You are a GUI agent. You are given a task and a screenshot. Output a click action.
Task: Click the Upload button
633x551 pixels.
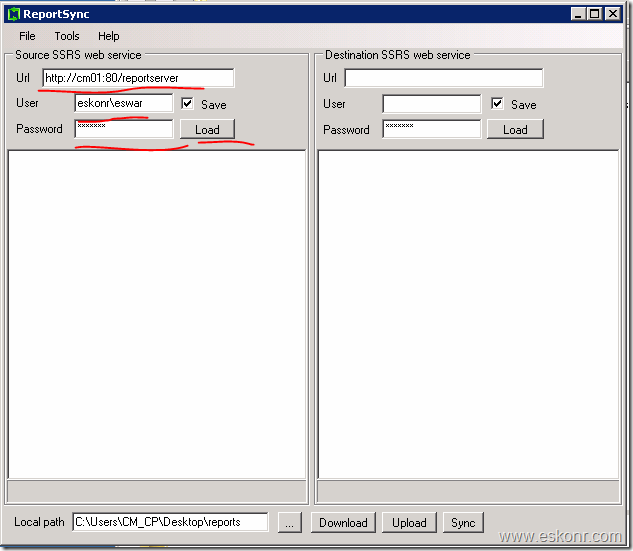[409, 522]
